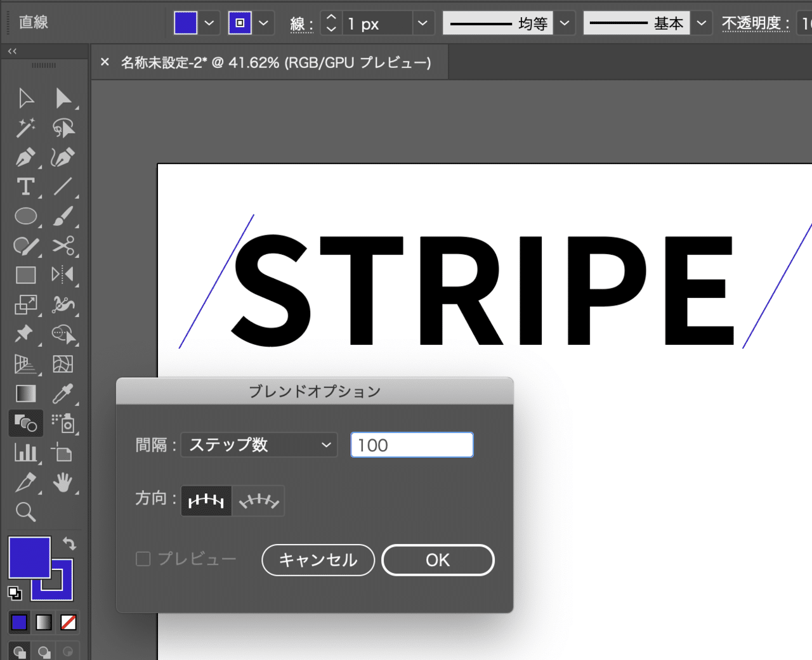The image size is (812, 660).
Task: Switch to Draw Behind mode
Action: 44,652
